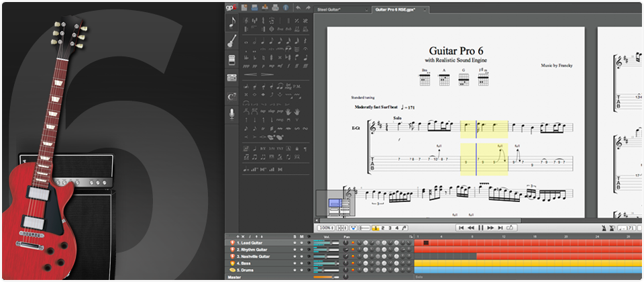Toggle visibility of the Bass track
The height and width of the screenshot is (282, 644).
[309, 263]
